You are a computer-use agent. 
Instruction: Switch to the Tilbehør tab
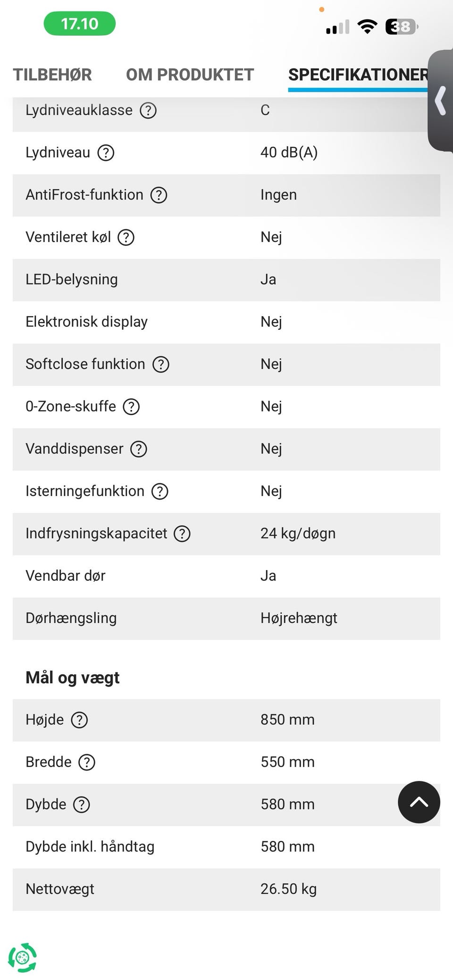point(52,75)
